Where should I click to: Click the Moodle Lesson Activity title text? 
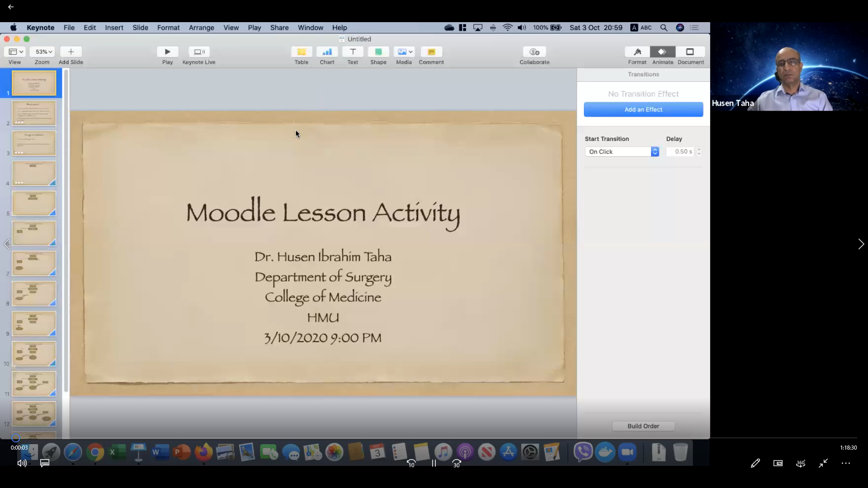(x=323, y=213)
